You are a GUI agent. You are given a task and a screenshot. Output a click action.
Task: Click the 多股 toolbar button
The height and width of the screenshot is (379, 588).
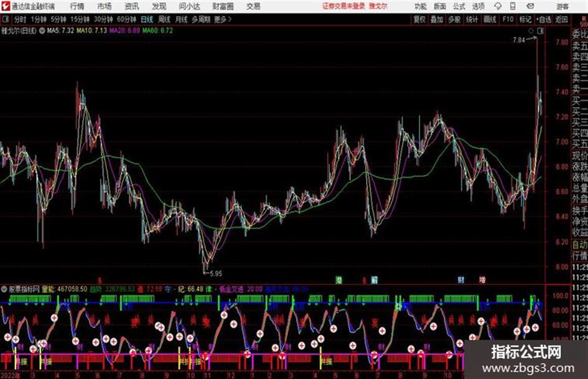tap(454, 19)
